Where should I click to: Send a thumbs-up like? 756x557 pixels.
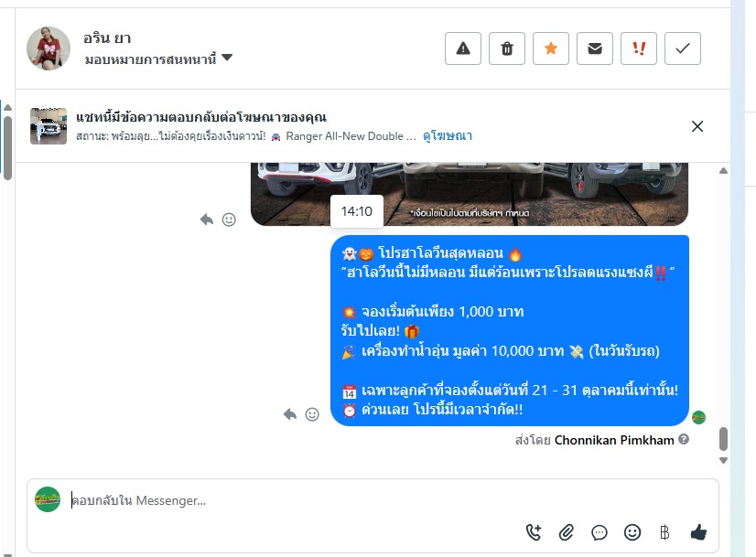click(x=698, y=532)
